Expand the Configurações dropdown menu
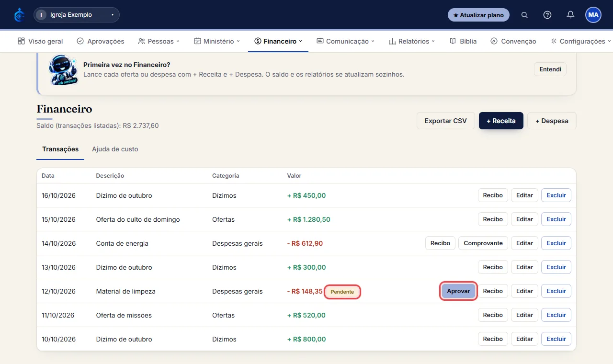 [580, 41]
